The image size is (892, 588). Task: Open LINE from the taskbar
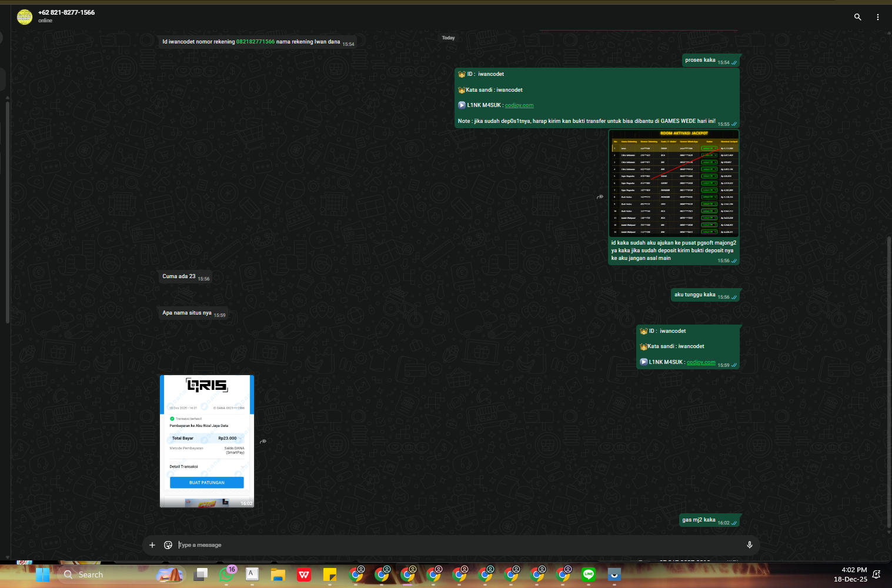point(589,574)
